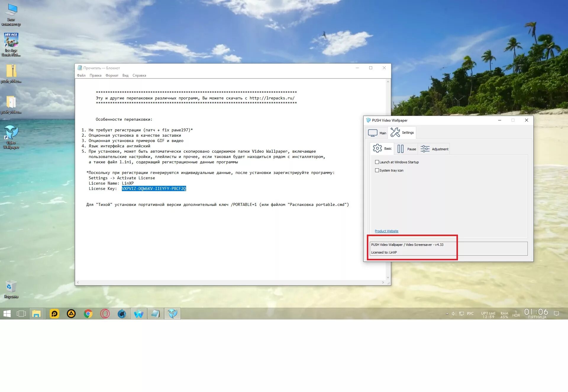Open the Product Website link

click(386, 231)
